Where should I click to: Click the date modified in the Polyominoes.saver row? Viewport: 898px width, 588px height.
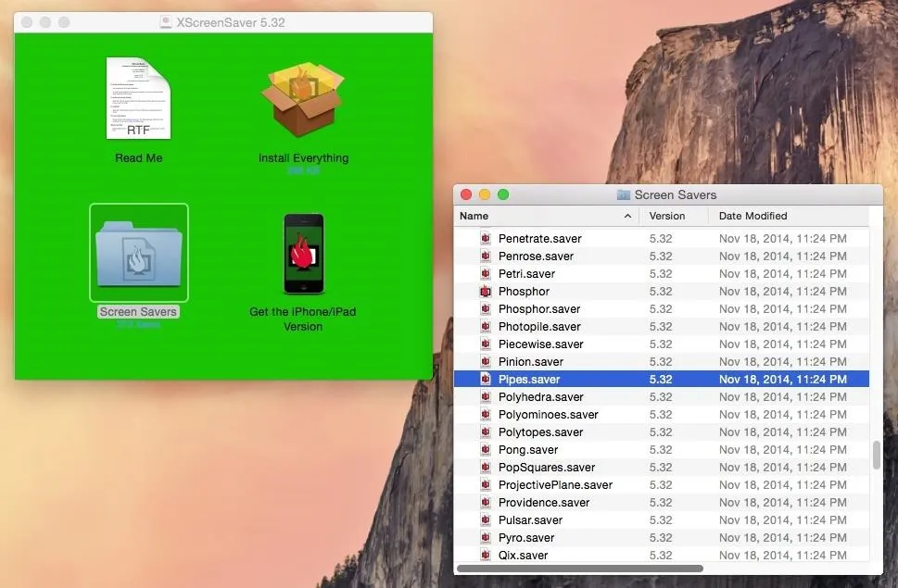(783, 415)
